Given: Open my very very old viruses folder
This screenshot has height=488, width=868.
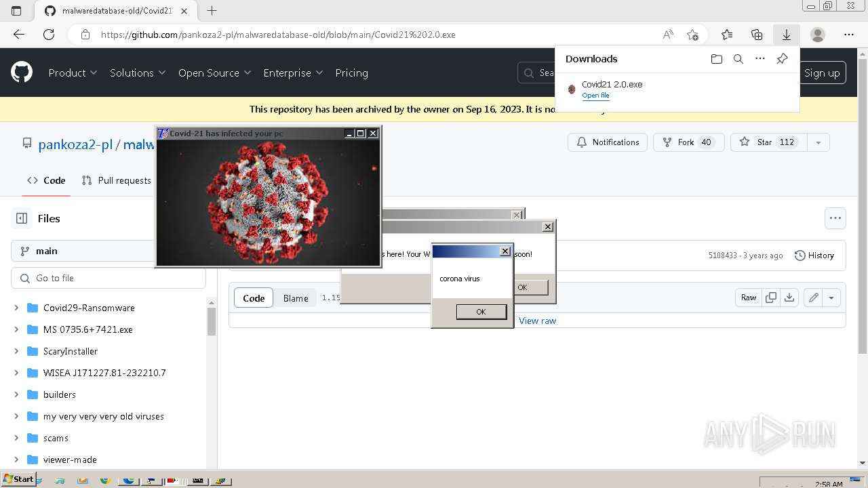Looking at the screenshot, I should [104, 416].
